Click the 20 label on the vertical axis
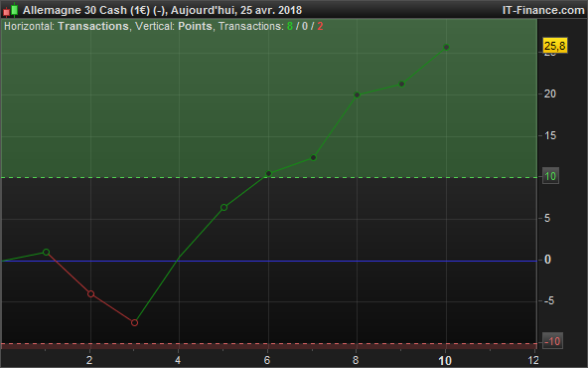The width and height of the screenshot is (588, 368). (x=549, y=93)
